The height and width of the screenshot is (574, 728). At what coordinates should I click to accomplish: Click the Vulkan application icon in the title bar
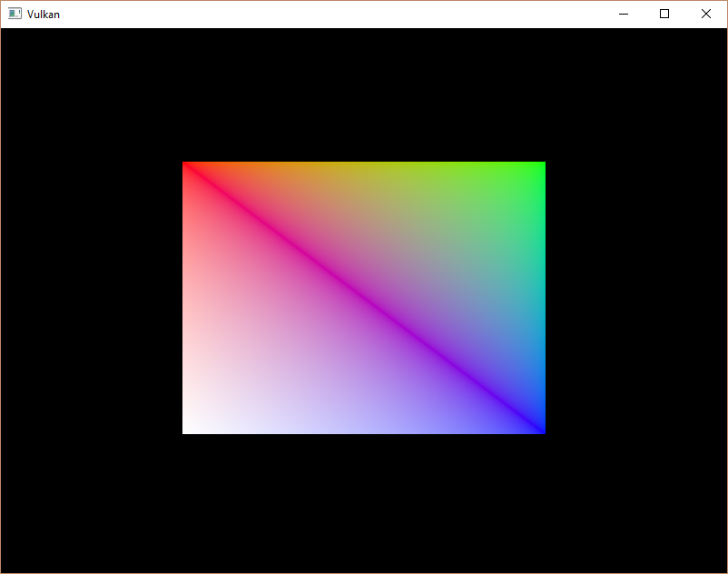(x=15, y=14)
